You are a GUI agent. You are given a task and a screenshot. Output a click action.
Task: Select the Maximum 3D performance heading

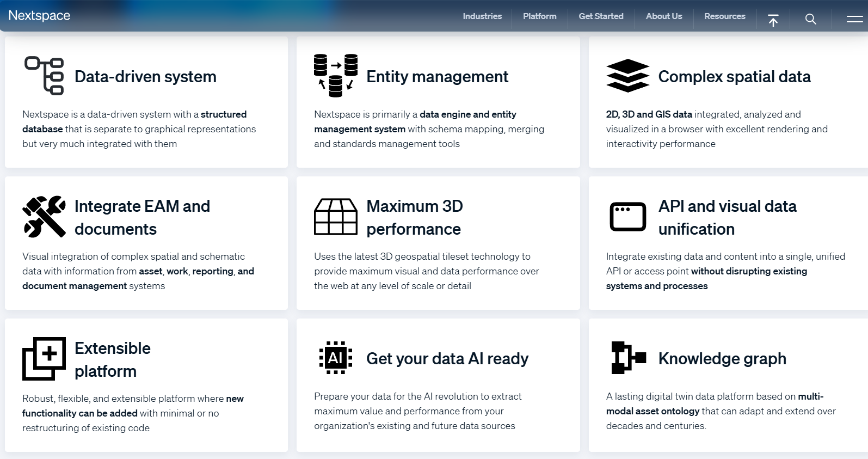tap(415, 218)
